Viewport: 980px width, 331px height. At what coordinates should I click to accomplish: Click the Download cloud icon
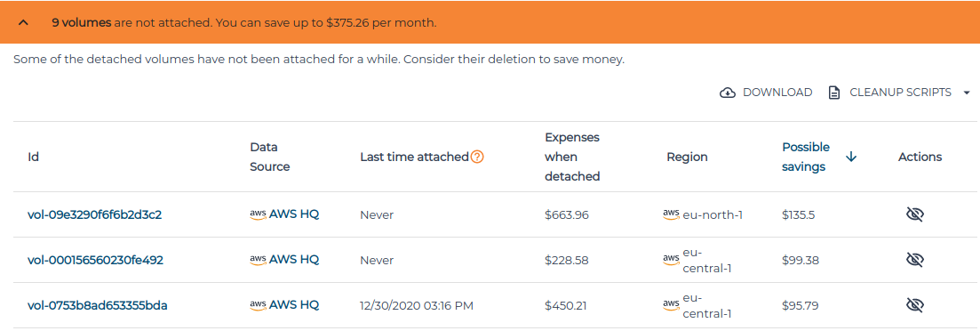728,93
